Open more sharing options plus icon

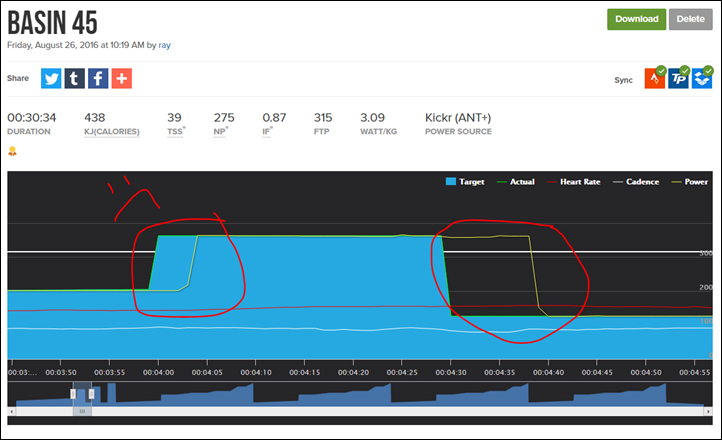122,78
